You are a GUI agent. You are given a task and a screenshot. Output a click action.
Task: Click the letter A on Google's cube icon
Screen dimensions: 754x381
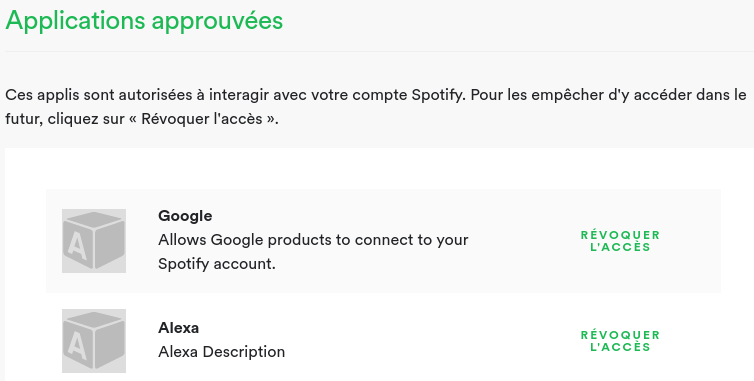click(77, 247)
